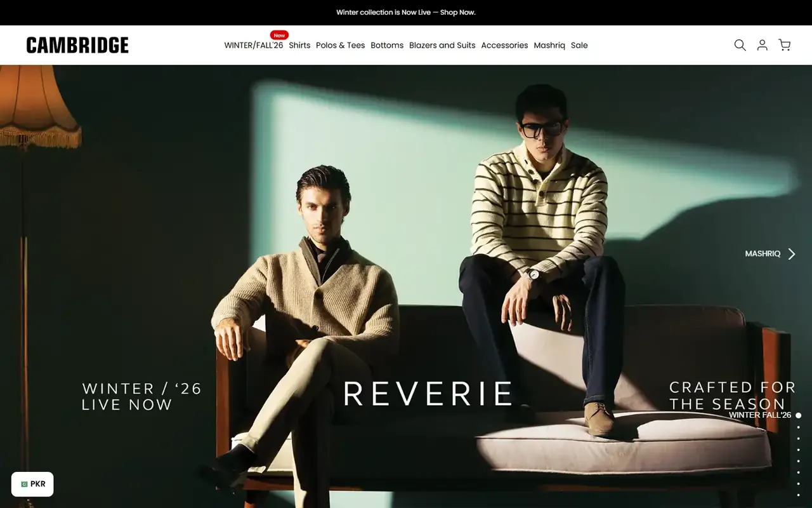The width and height of the screenshot is (812, 508).
Task: Click the arrow next to MASHRIQ
Action: [x=791, y=254]
